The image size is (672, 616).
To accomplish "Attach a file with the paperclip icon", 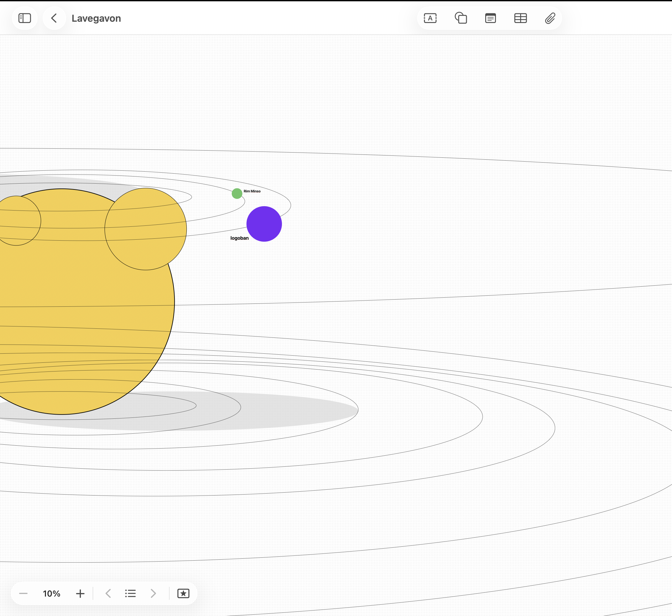I will [x=550, y=18].
